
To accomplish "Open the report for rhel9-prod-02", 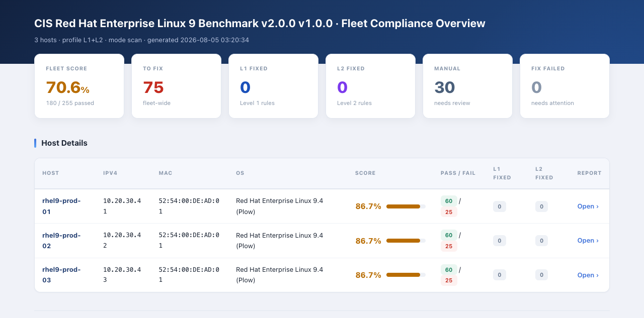I will coord(588,241).
